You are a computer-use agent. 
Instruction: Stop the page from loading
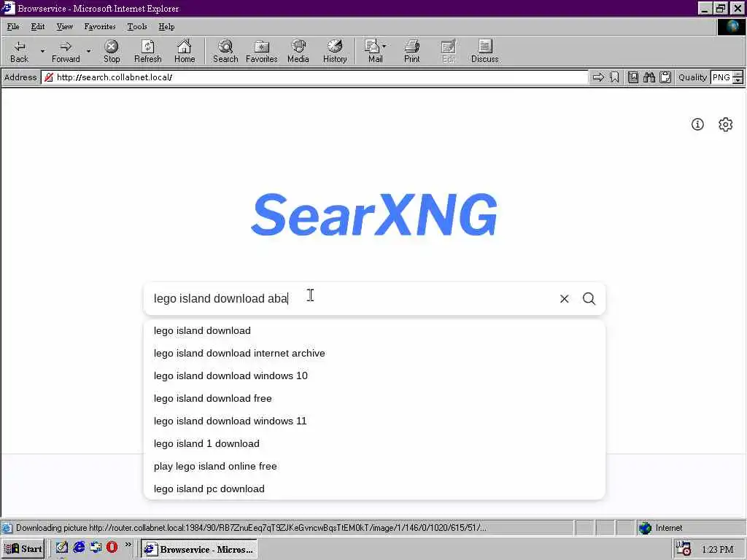112,52
